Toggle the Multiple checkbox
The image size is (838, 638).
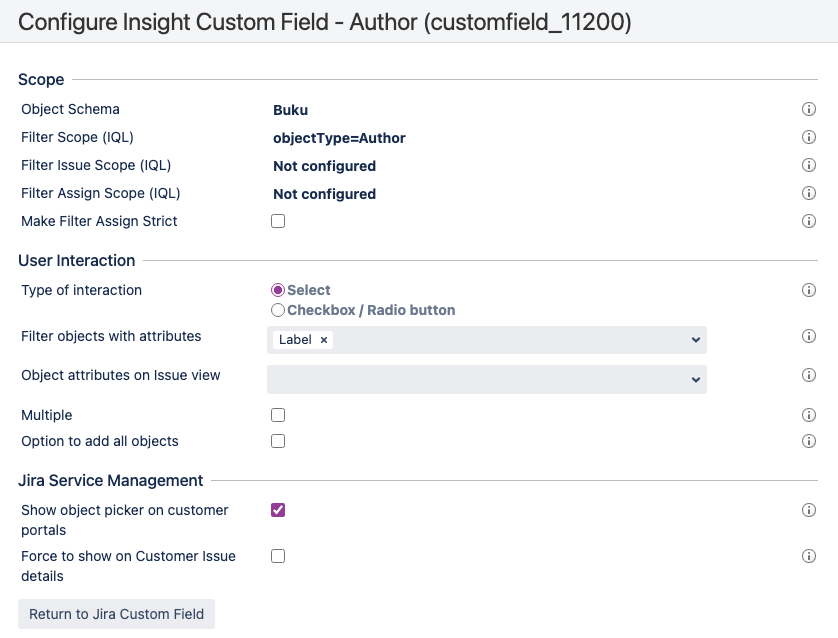(278, 415)
